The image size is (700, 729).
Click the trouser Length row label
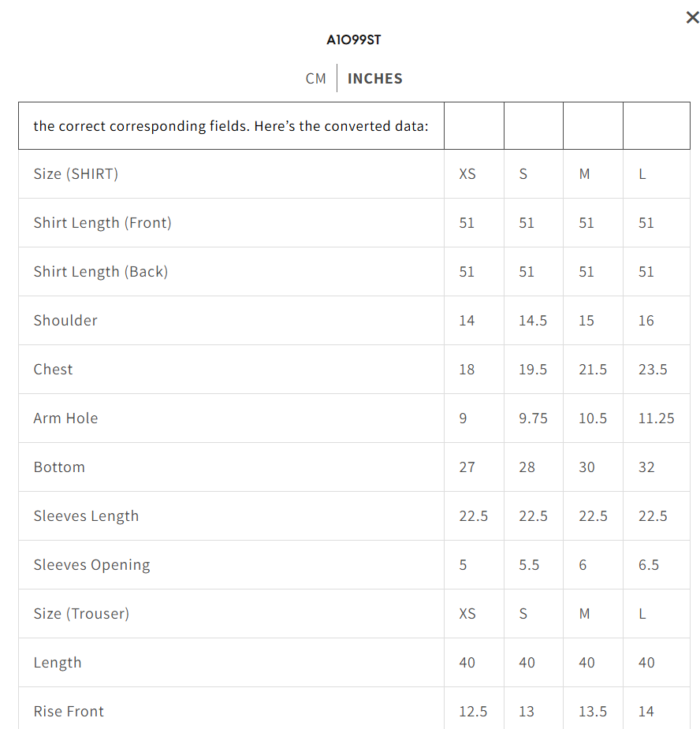point(58,663)
